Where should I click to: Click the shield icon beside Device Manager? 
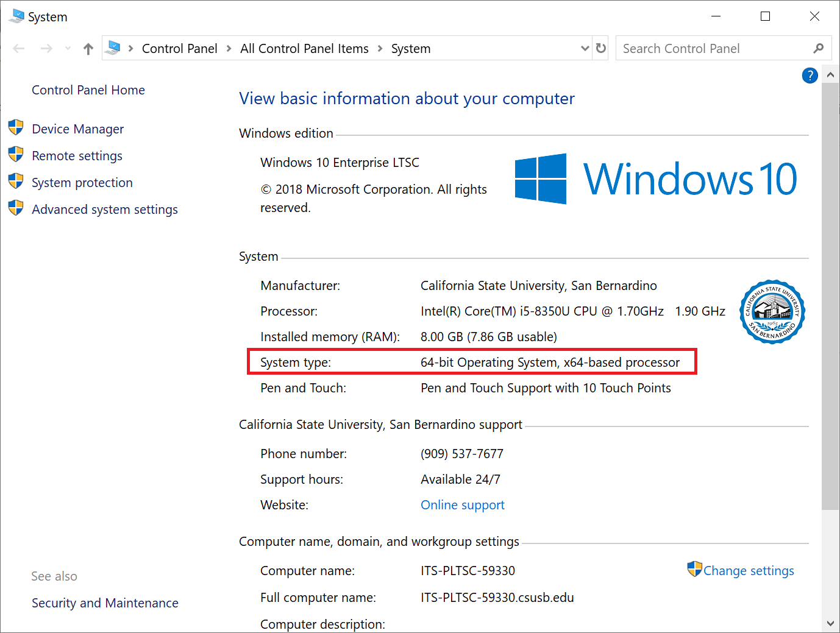pos(16,128)
